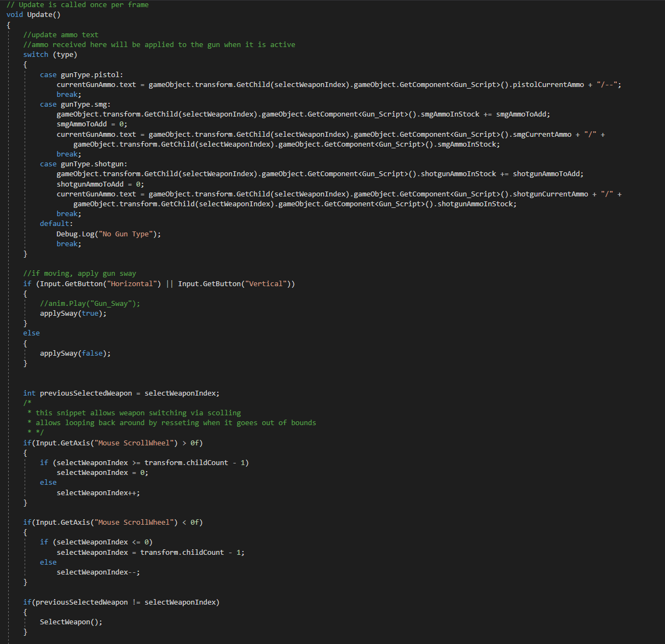Screen dimensions: 665x644
Task: Click the commented-out anim.Play Gun_Sway line
Action: [90, 303]
